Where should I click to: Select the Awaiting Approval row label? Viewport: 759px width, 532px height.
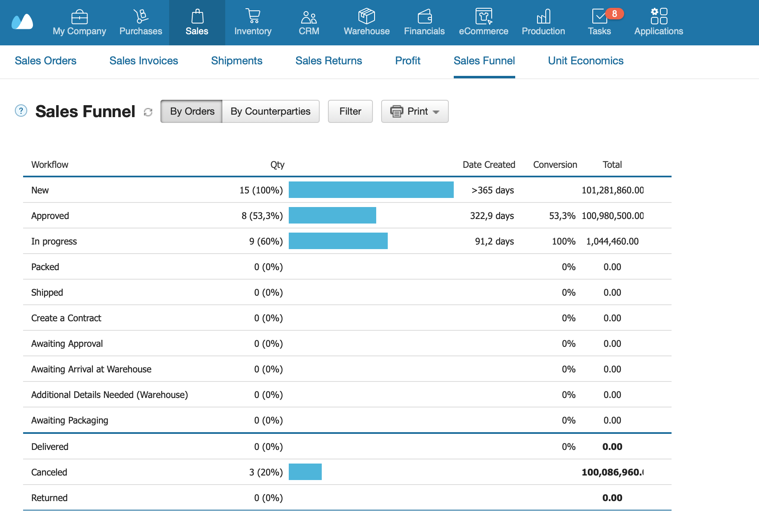pos(67,344)
